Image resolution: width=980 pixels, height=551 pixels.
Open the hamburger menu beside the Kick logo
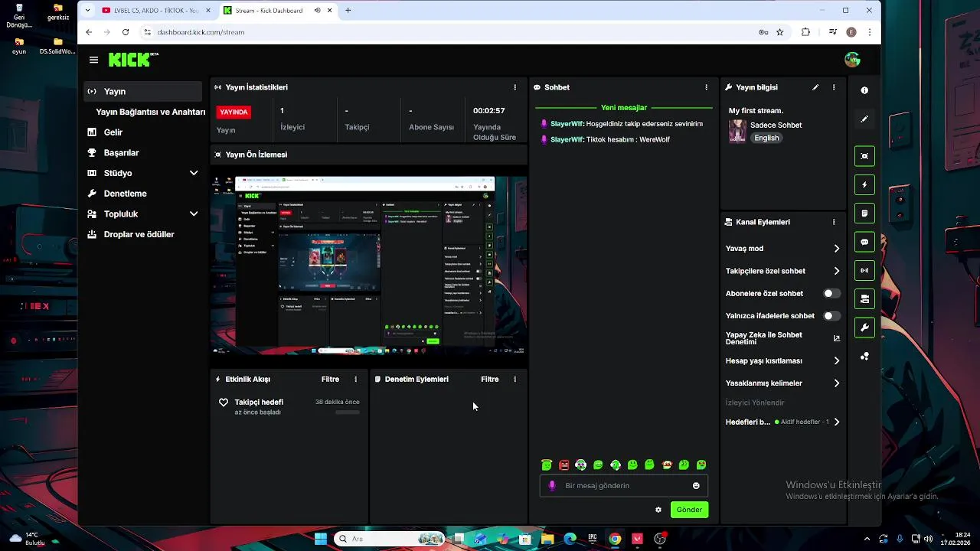pyautogui.click(x=93, y=60)
